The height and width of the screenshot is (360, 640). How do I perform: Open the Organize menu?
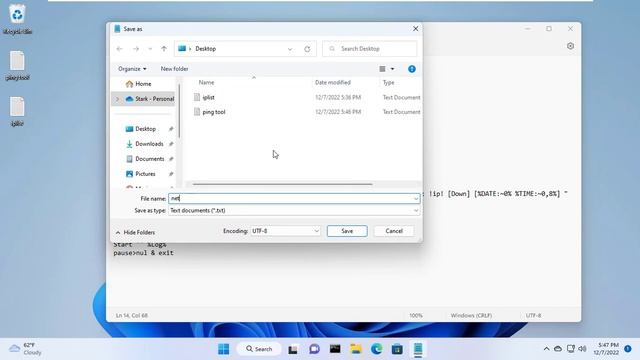132,69
